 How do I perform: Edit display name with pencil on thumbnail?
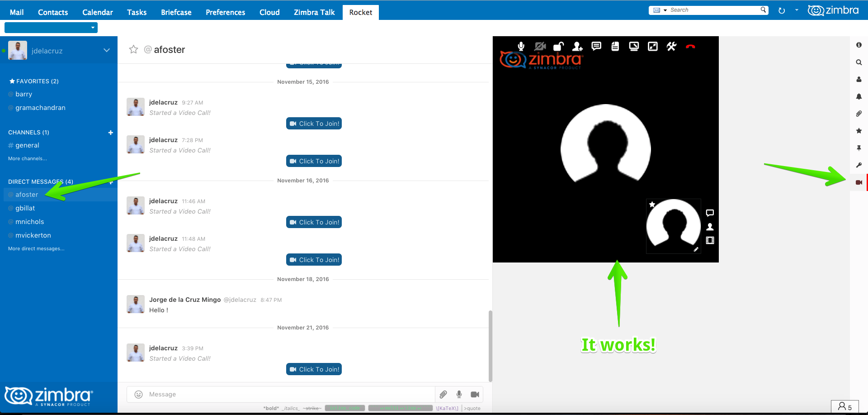(x=696, y=249)
